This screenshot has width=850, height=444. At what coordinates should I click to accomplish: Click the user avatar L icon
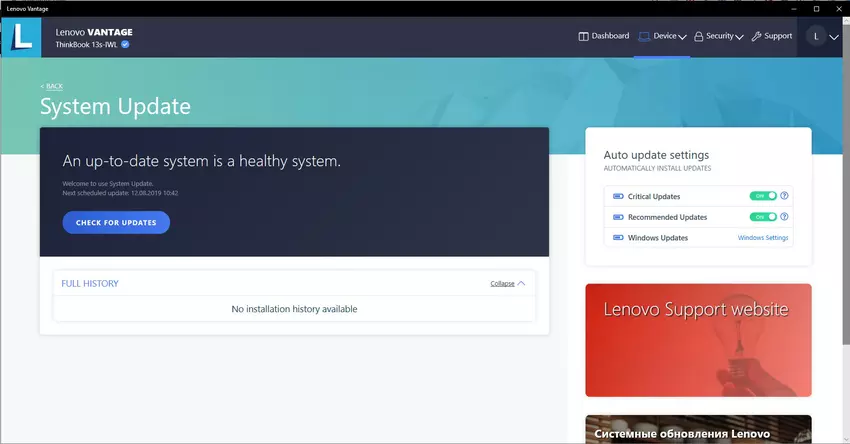pos(816,36)
